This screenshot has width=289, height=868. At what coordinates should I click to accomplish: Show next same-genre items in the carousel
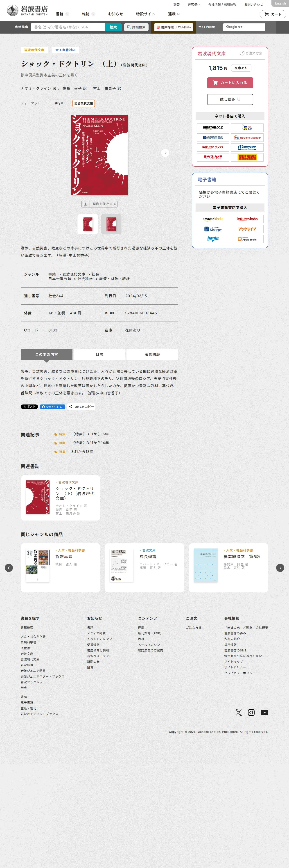[280, 568]
